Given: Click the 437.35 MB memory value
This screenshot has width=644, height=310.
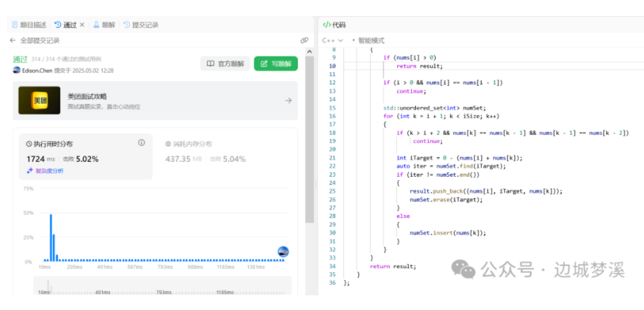Looking at the screenshot, I should 184,159.
